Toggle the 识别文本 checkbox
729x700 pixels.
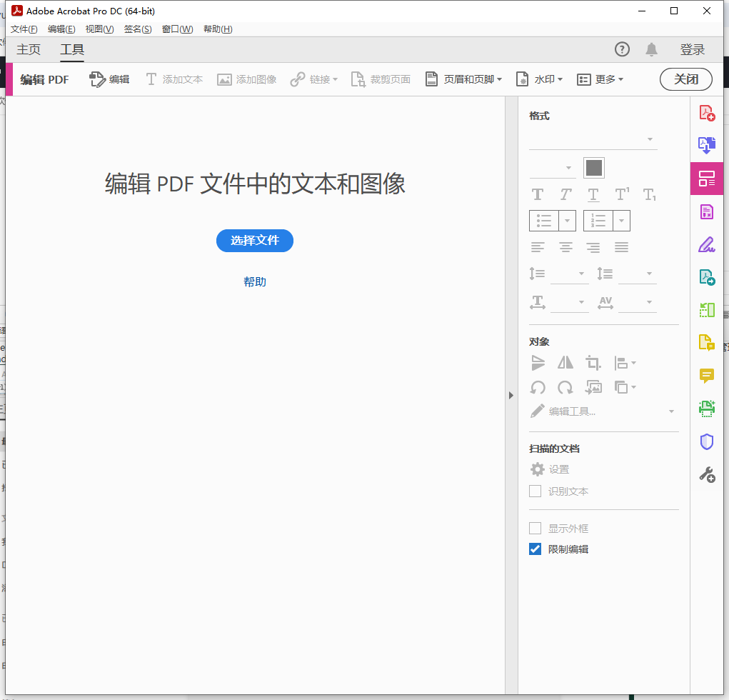click(x=535, y=491)
